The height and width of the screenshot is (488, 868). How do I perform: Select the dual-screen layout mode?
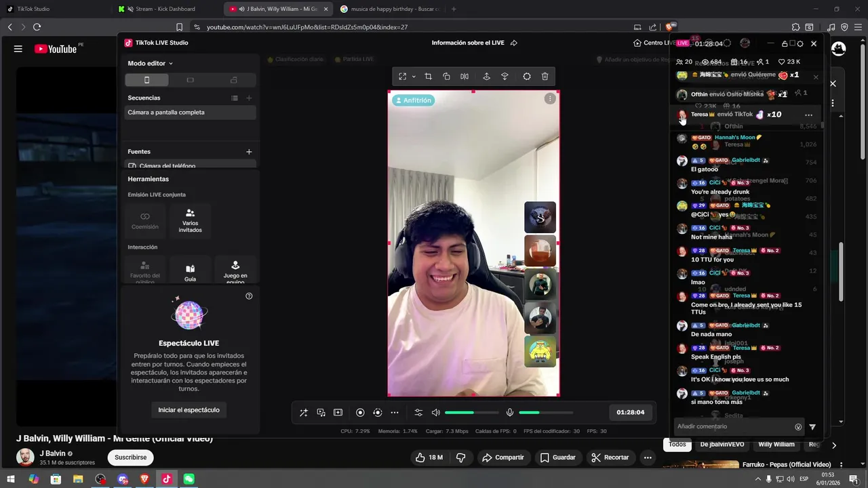click(x=234, y=80)
